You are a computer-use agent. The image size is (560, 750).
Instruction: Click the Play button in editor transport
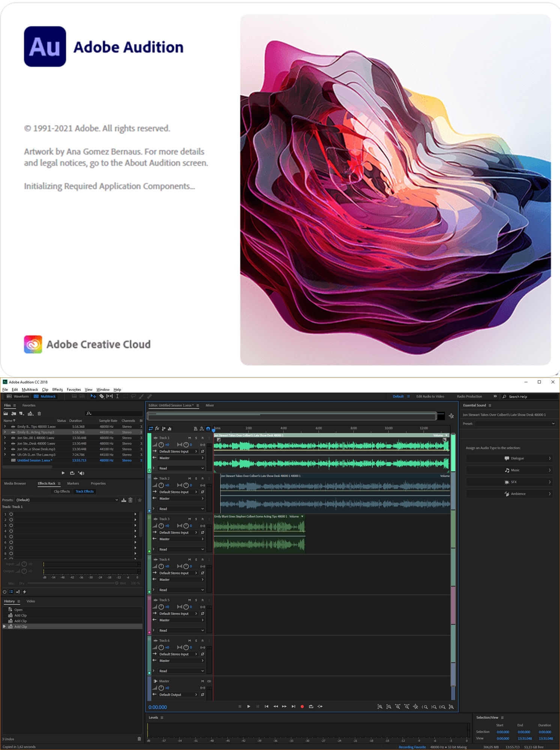point(248,706)
